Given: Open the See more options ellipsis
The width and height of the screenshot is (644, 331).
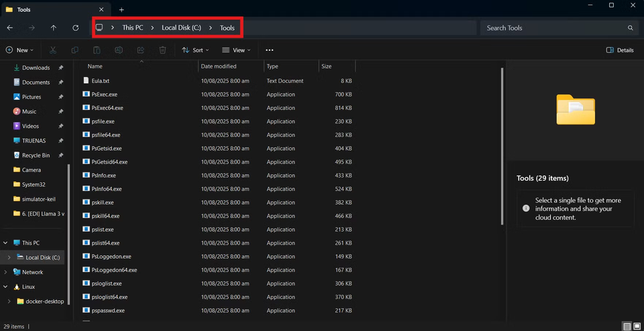Looking at the screenshot, I should click(x=269, y=50).
